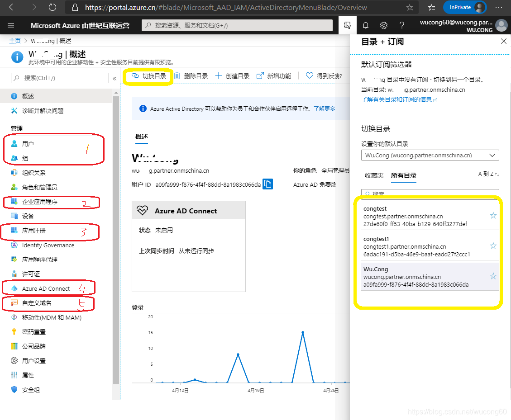Viewport: 511px width, 420px height.
Task: Open 组 in the management menu
Action: [x=56, y=158]
